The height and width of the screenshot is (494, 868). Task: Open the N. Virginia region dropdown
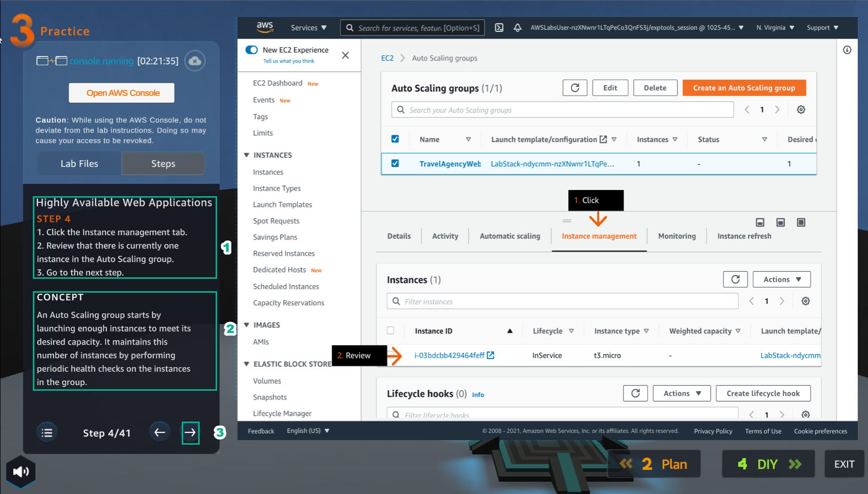coord(775,28)
